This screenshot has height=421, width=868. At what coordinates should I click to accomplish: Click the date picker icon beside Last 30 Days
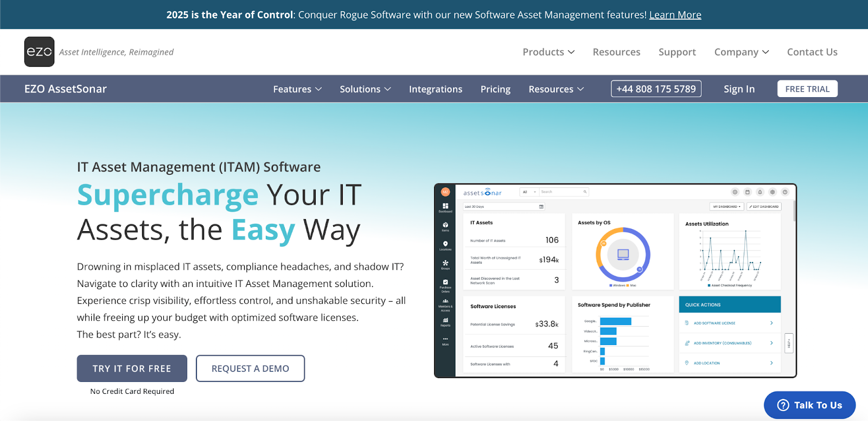pos(541,207)
